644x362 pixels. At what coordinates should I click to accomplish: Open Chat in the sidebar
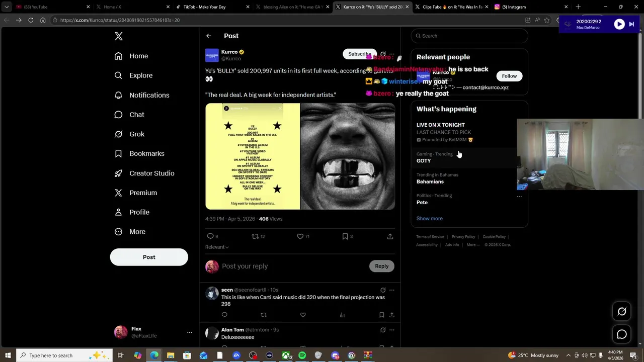[x=129, y=115]
